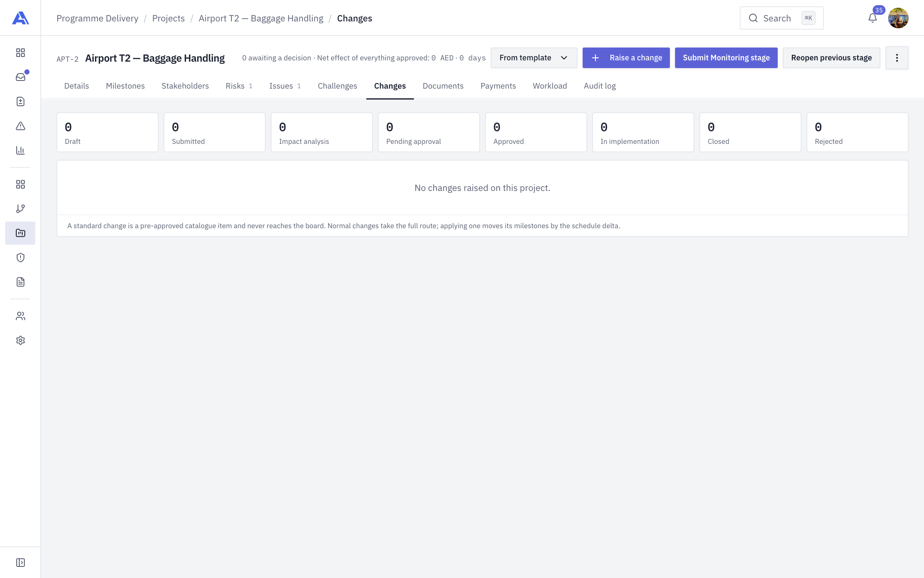Filter by the Rejected status card
This screenshot has height=578, width=924.
(x=857, y=132)
